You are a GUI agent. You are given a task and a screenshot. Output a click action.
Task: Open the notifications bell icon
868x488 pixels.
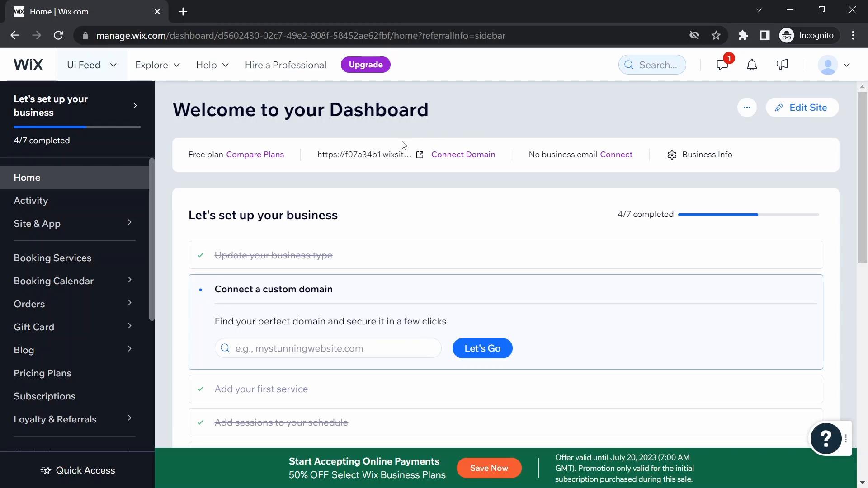tap(752, 64)
